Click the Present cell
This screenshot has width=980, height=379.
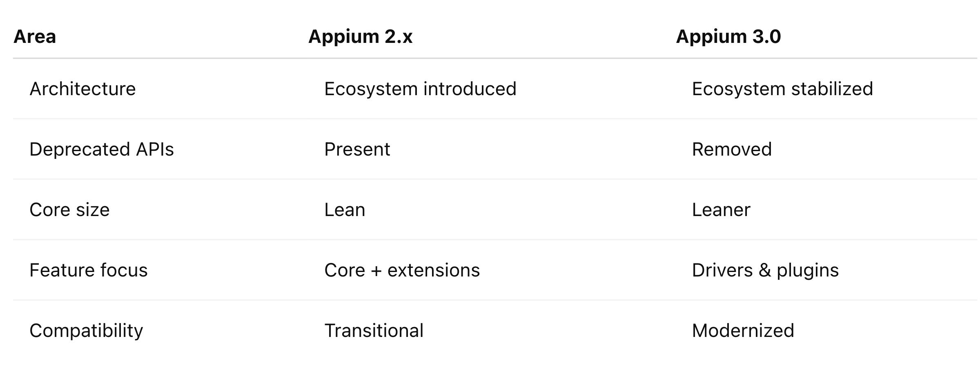click(x=357, y=149)
